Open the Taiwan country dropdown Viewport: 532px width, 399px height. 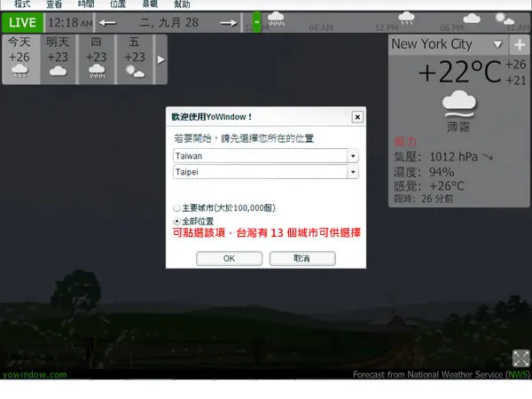point(266,156)
